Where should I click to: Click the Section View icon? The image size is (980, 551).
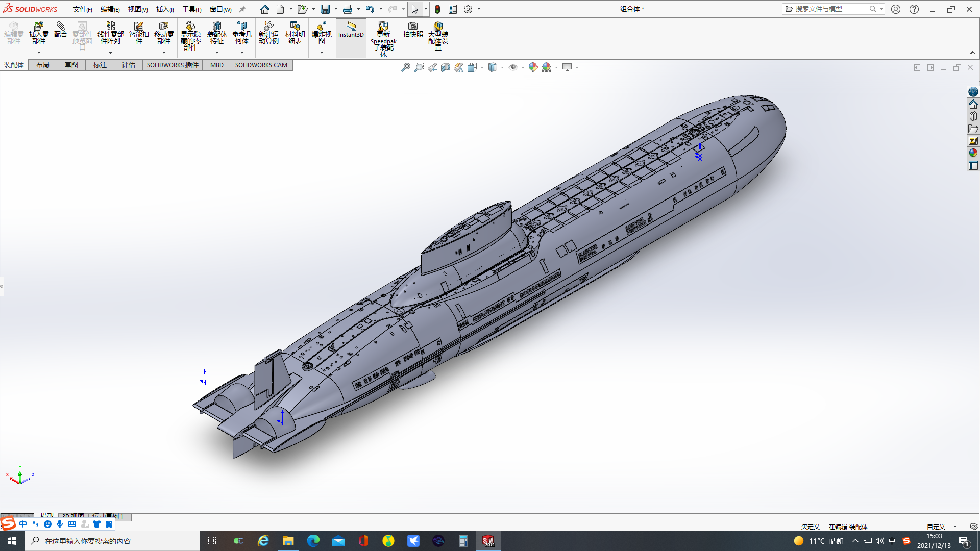click(x=446, y=67)
